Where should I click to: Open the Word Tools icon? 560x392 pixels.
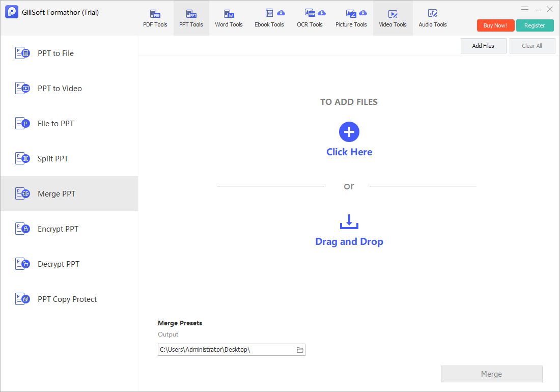(x=229, y=14)
